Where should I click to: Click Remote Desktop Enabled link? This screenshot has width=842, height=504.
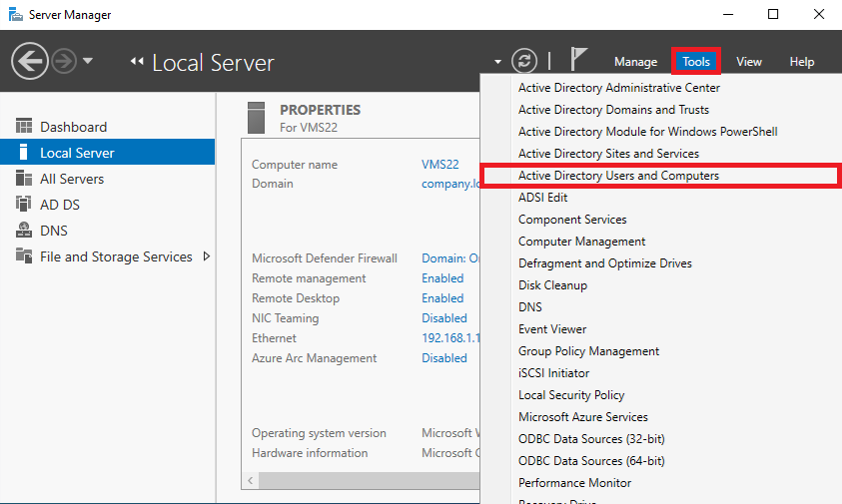tap(442, 297)
